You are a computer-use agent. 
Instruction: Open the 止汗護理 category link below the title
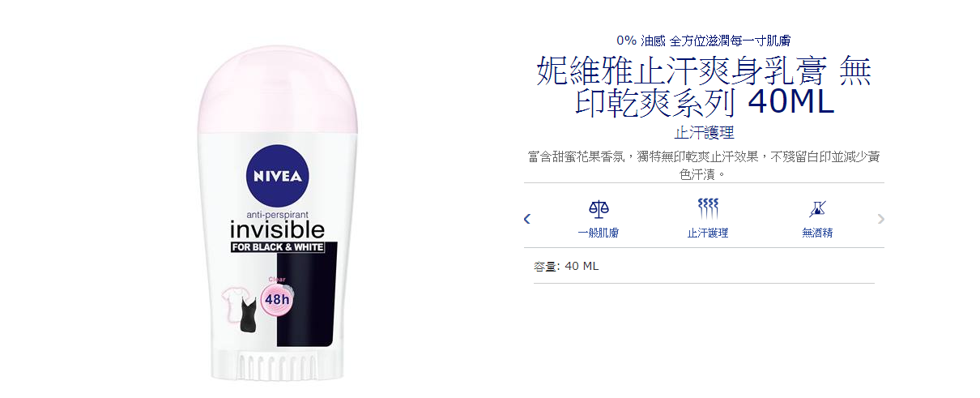tap(704, 132)
